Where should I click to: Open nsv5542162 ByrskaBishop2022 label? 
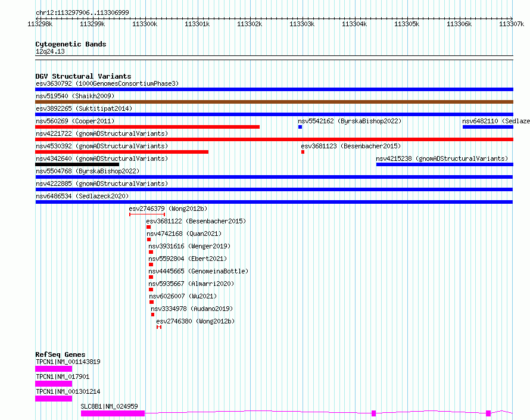[x=350, y=121]
